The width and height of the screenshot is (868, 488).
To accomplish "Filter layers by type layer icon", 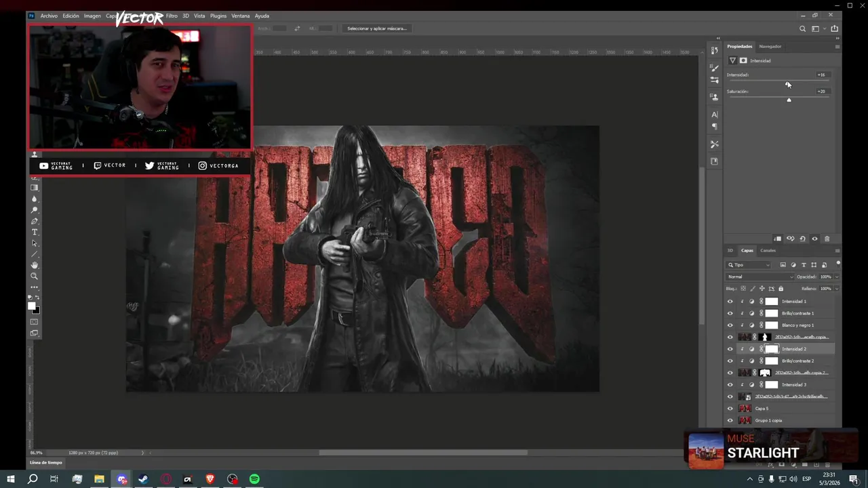I will click(x=804, y=265).
